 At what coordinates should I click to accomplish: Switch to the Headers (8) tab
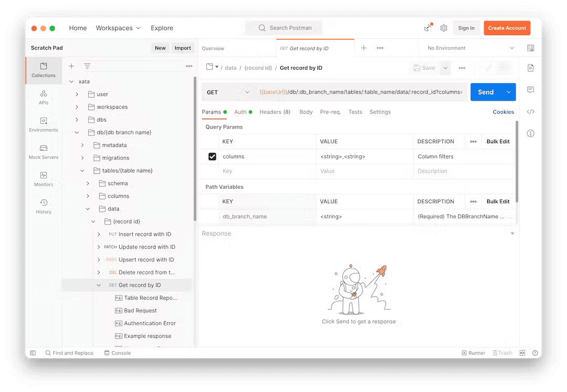point(275,112)
